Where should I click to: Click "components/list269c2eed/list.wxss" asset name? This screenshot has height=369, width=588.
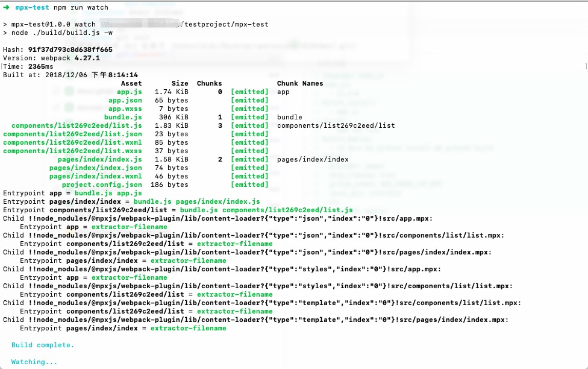(x=72, y=151)
